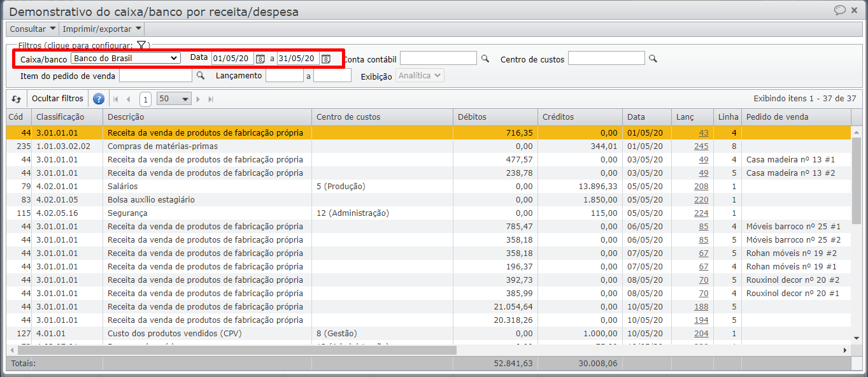
Task: Click the Item do pedido search magnifier
Action: tap(200, 75)
